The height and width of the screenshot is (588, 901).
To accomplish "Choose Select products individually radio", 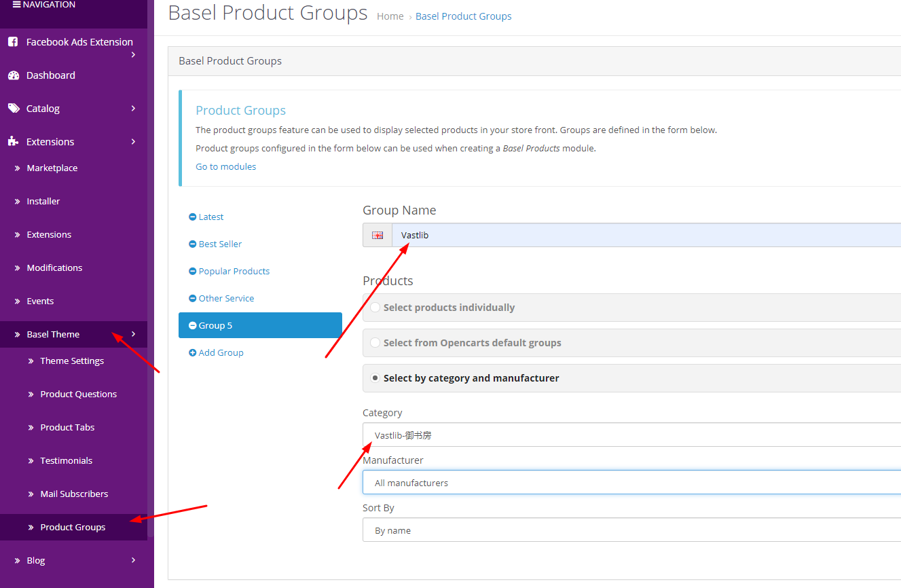I will 375,308.
